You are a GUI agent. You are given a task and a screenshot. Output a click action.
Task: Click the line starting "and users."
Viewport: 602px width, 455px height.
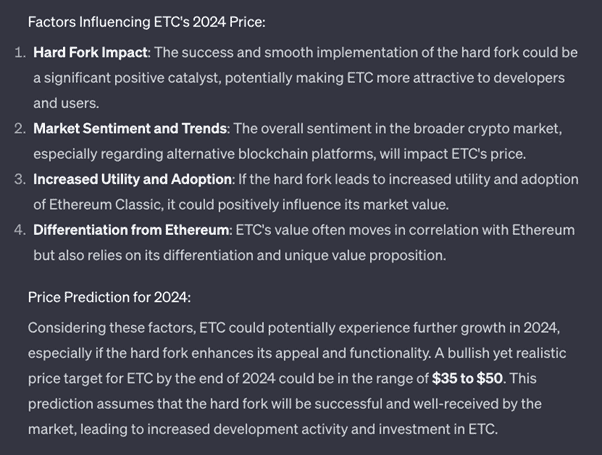[x=66, y=104]
